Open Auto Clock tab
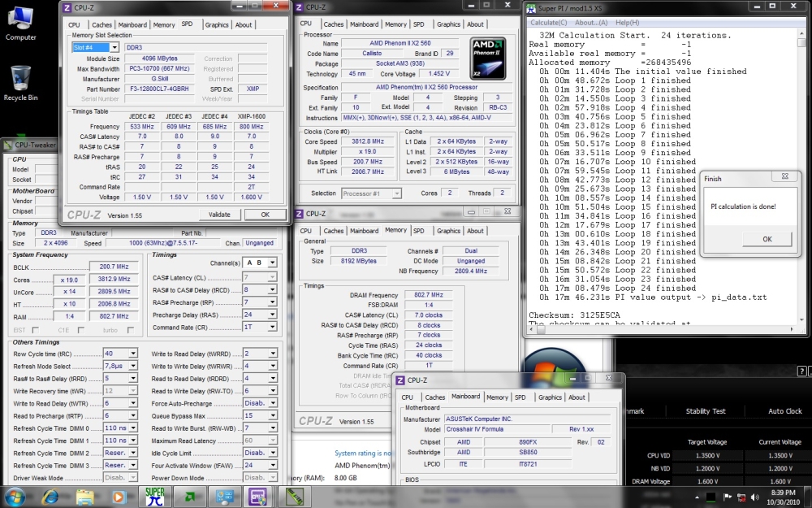 784,411
